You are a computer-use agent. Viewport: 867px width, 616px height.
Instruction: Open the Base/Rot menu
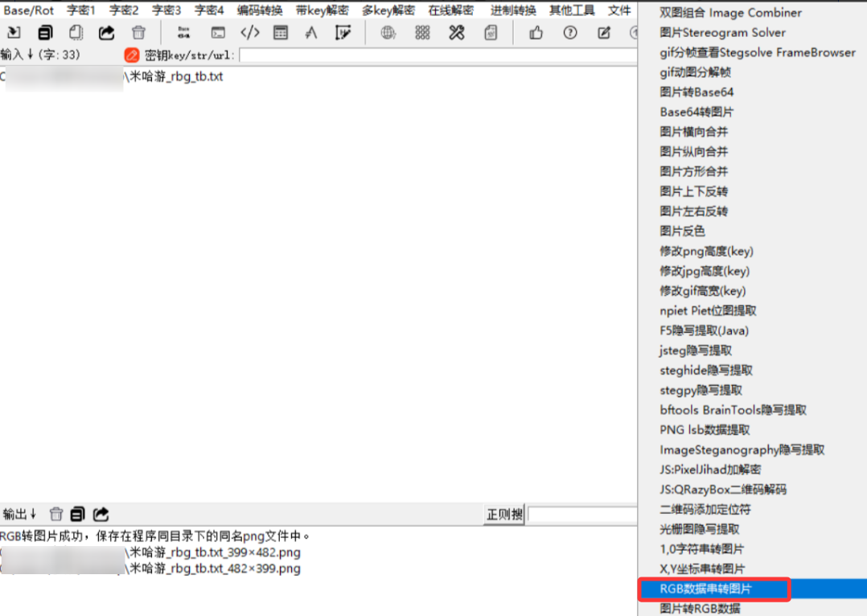click(x=29, y=10)
